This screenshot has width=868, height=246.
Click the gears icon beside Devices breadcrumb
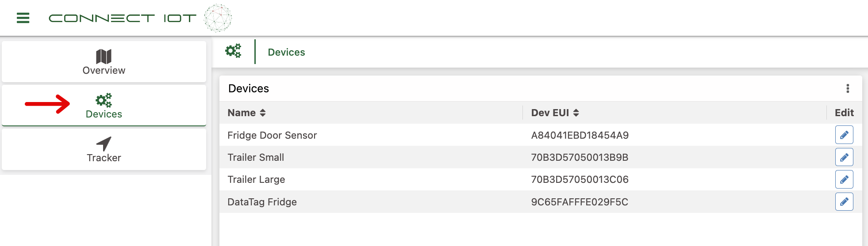coord(233,51)
